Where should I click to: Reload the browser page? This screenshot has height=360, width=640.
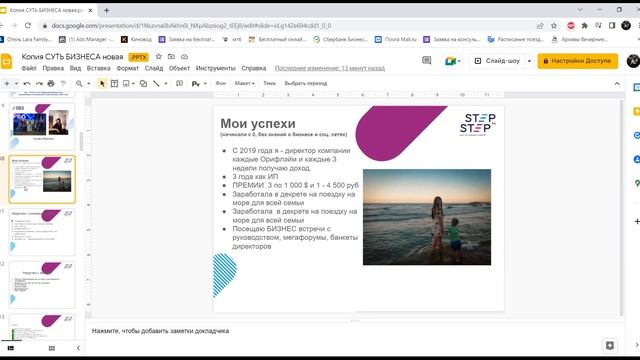28,25
